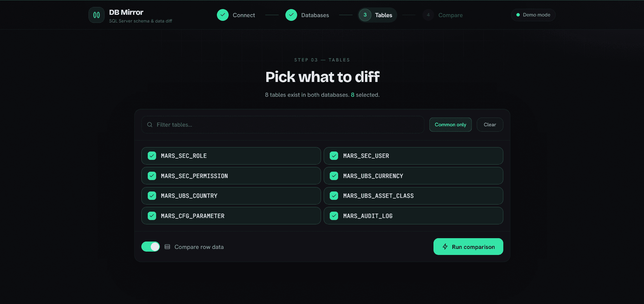
Task: Click the green Demo mode status dot
Action: point(518,15)
